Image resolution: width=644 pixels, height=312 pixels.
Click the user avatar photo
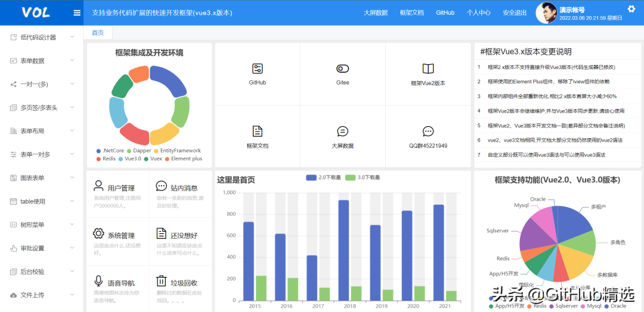pyautogui.click(x=546, y=13)
